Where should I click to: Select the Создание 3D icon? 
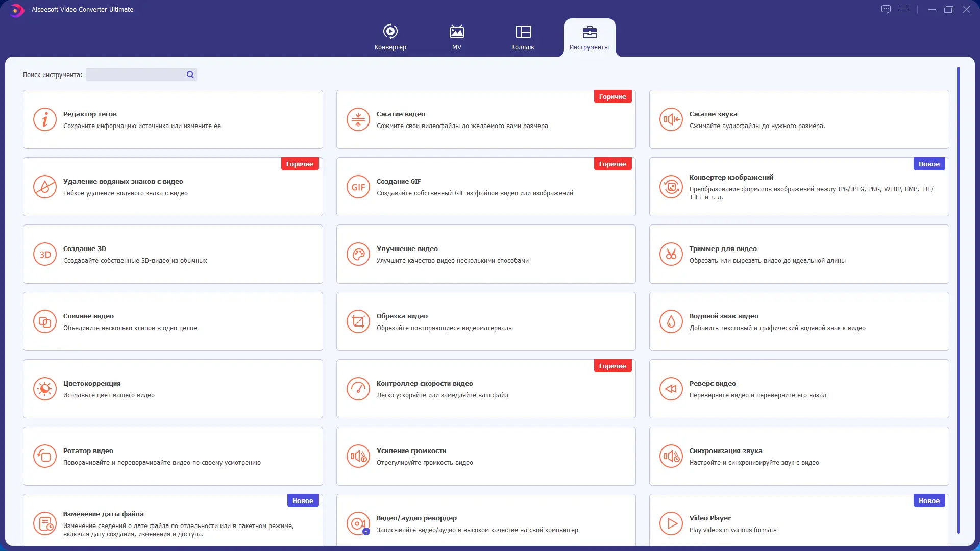[45, 255]
